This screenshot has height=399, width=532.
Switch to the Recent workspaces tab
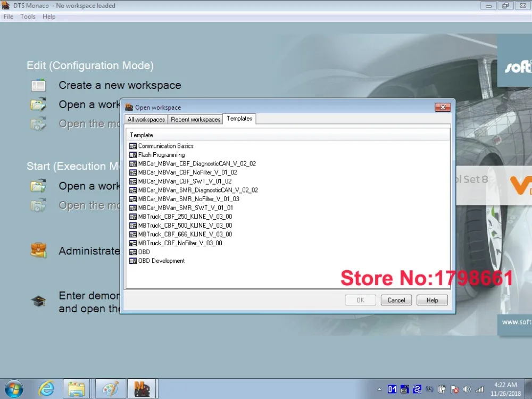195,119
